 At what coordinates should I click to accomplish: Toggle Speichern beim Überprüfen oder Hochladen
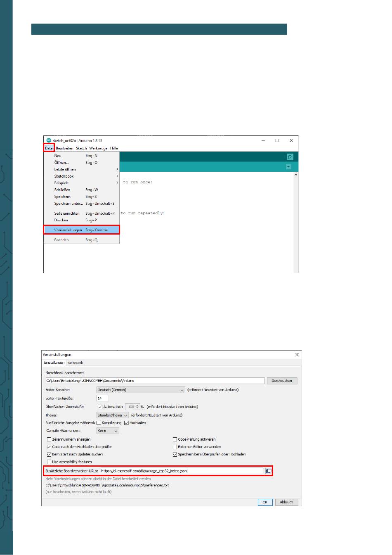[175, 454]
